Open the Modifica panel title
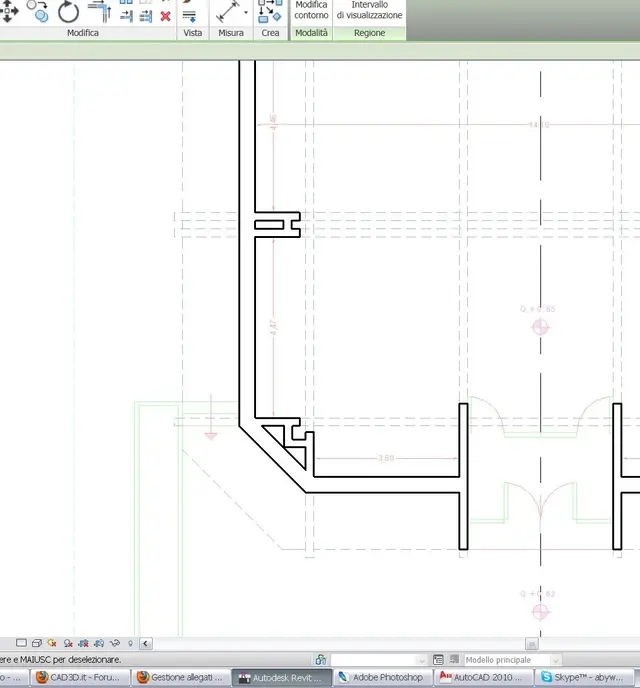Viewport: 640px width, 688px height. click(82, 33)
